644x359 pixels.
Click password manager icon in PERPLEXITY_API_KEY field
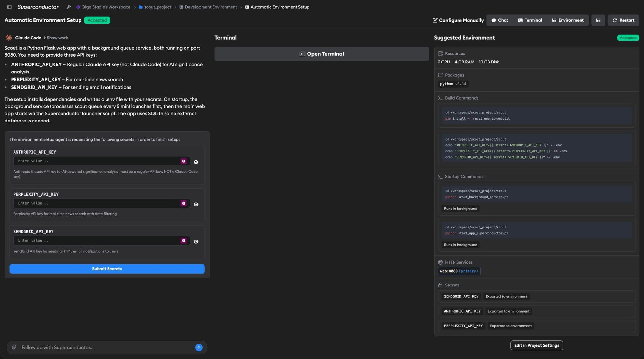click(x=184, y=203)
